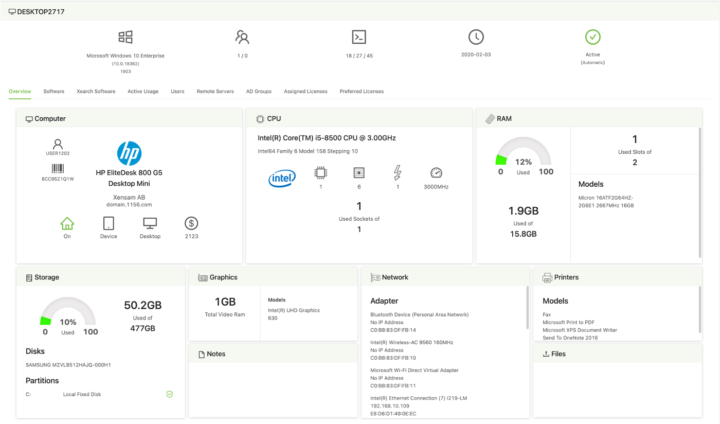Click the lightning bolt icon in CPU panel
Screen dimensions: 720x424
click(x=398, y=173)
